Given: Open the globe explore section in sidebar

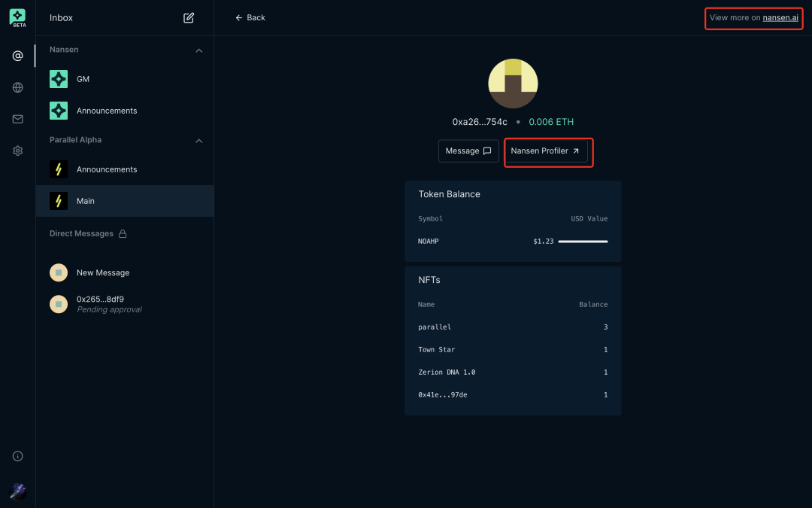Looking at the screenshot, I should click(x=17, y=87).
